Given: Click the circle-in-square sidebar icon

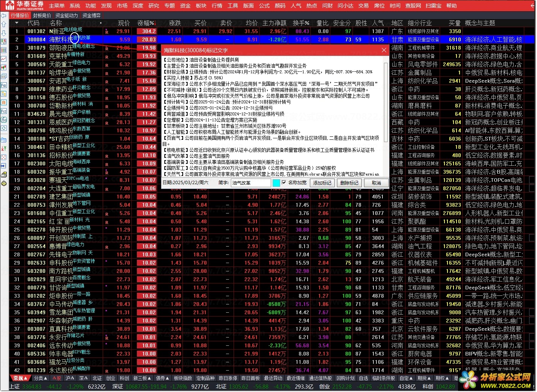Looking at the screenshot, I should tap(4, 129).
